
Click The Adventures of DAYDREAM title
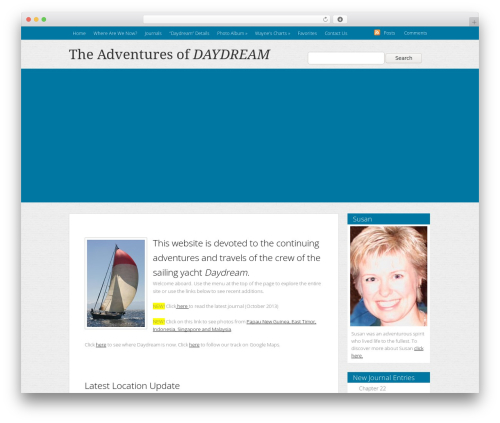(169, 54)
